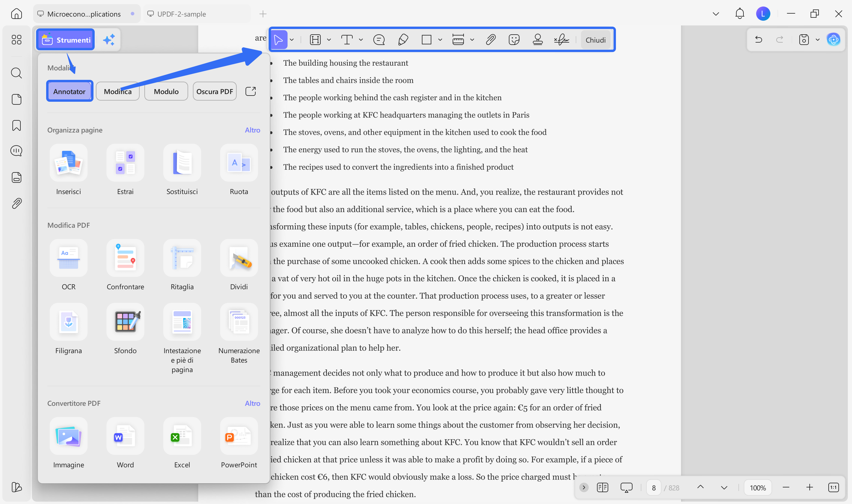Convert PDF to Excel
This screenshot has height=504, width=852.
[182, 443]
